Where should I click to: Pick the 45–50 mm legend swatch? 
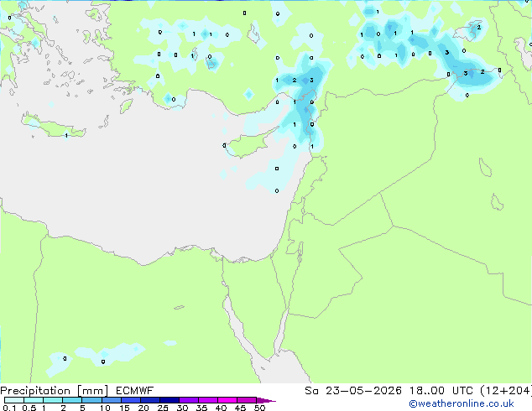247,400
